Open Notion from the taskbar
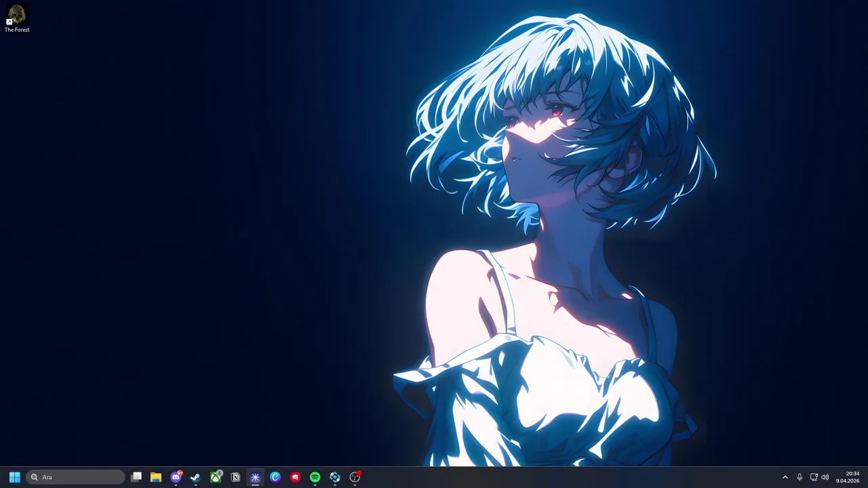The width and height of the screenshot is (868, 488). pyautogui.click(x=235, y=477)
